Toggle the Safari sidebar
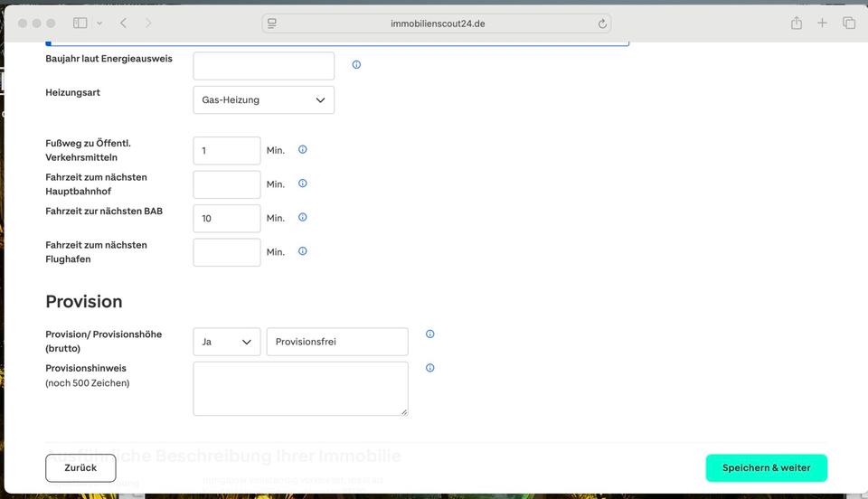The height and width of the screenshot is (499, 868). (80, 24)
